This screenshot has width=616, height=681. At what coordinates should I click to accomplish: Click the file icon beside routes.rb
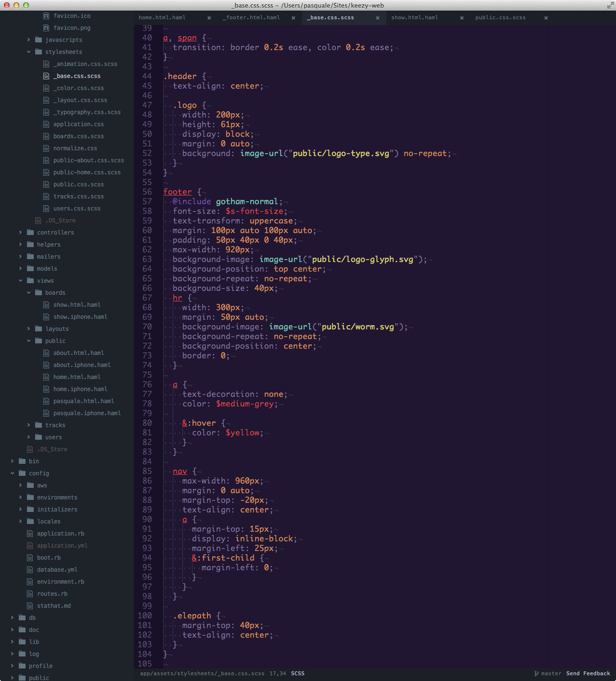(x=30, y=594)
